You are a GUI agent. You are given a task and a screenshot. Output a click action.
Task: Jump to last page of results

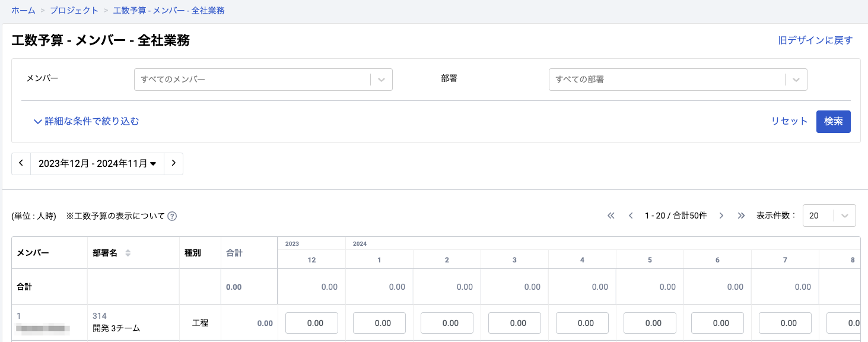click(741, 216)
